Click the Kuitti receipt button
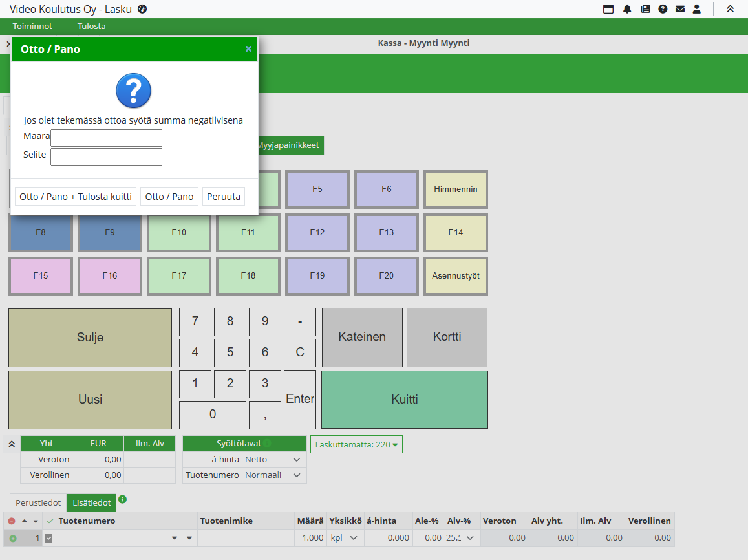748x560 pixels. (405, 400)
